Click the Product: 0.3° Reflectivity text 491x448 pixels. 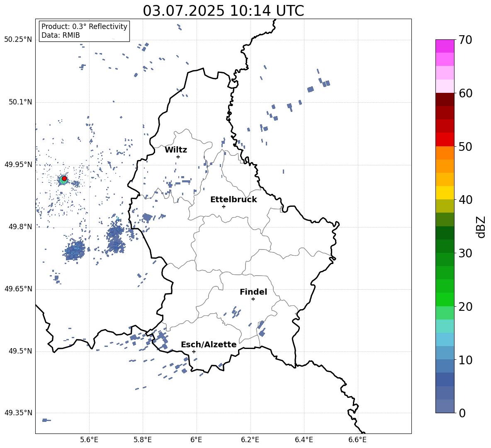(x=84, y=27)
